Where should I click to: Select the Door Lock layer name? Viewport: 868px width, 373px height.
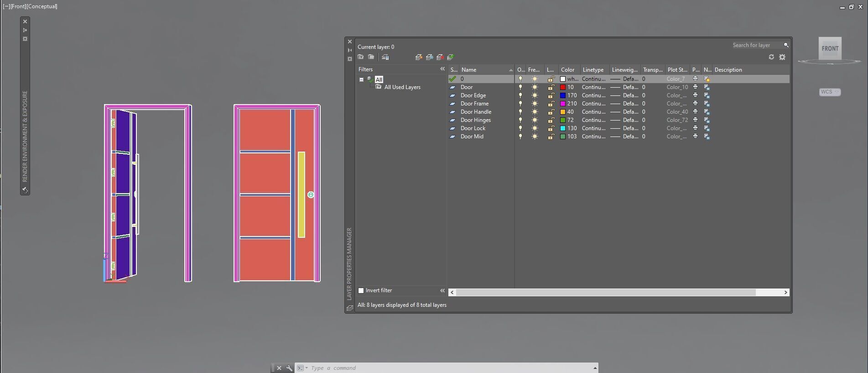pos(473,128)
